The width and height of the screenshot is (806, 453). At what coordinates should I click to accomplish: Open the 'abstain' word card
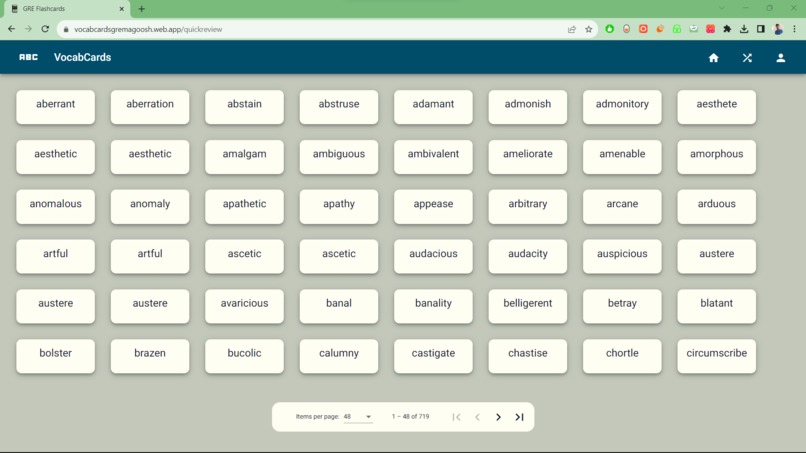(x=244, y=107)
